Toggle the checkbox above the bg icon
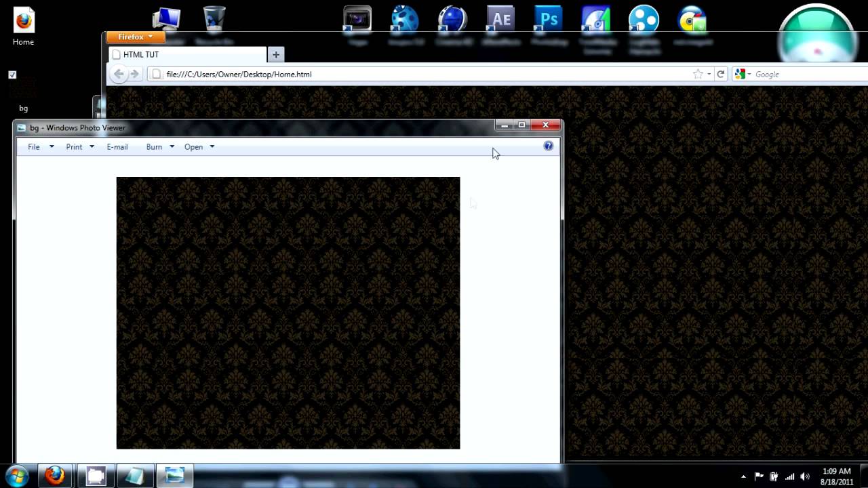 12,75
